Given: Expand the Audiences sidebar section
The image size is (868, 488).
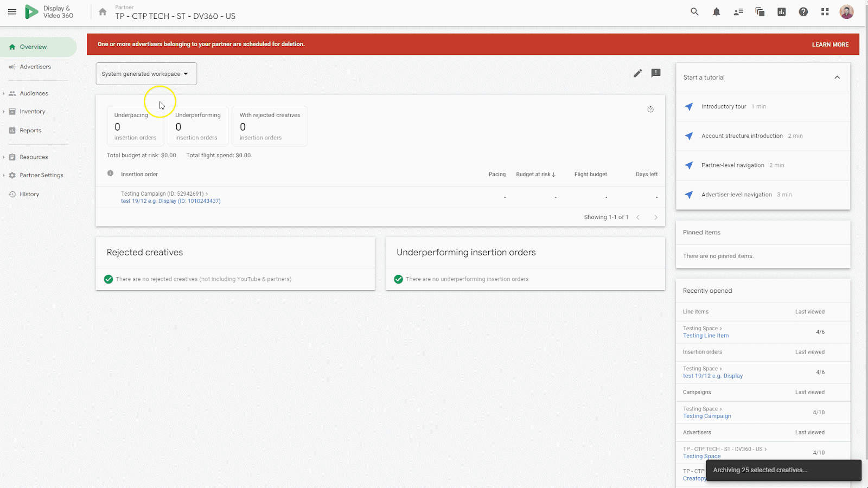Looking at the screenshot, I should click(4, 93).
